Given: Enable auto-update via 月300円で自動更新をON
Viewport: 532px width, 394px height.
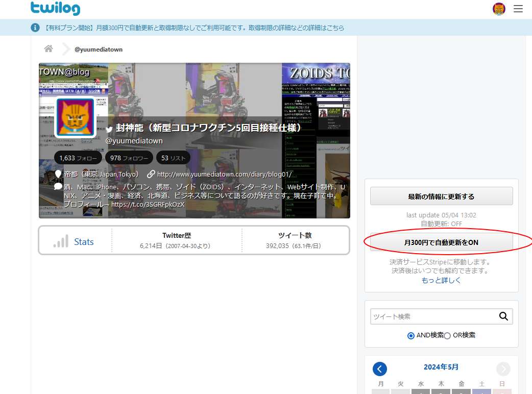Looking at the screenshot, I should click(441, 243).
